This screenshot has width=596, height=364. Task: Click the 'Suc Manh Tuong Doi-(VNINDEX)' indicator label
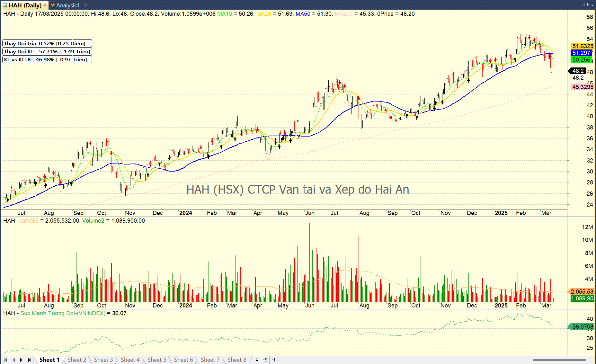click(x=63, y=313)
